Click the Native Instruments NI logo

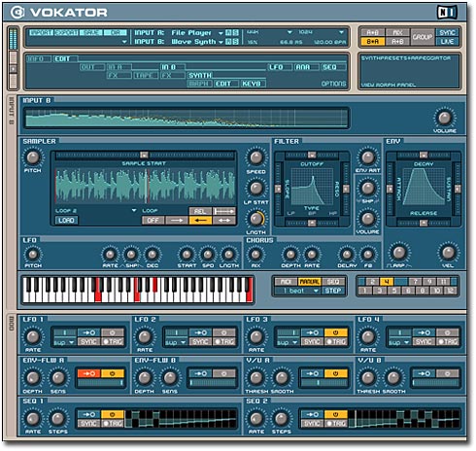coord(447,13)
